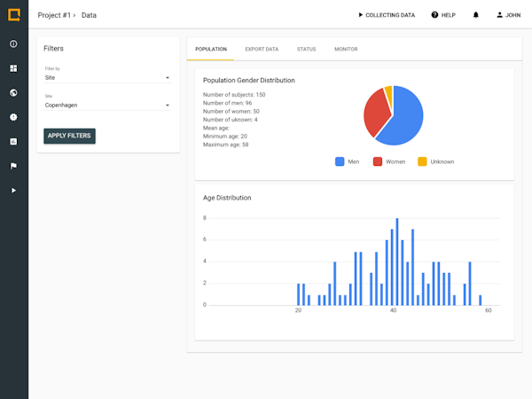Click the Project #1 breadcrumb
The width and height of the screenshot is (532, 399).
tap(54, 15)
